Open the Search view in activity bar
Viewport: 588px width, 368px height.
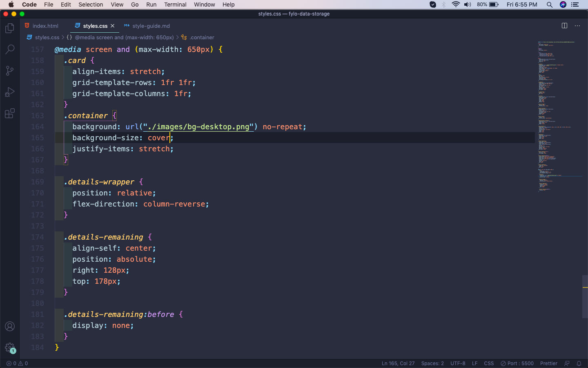pos(10,49)
